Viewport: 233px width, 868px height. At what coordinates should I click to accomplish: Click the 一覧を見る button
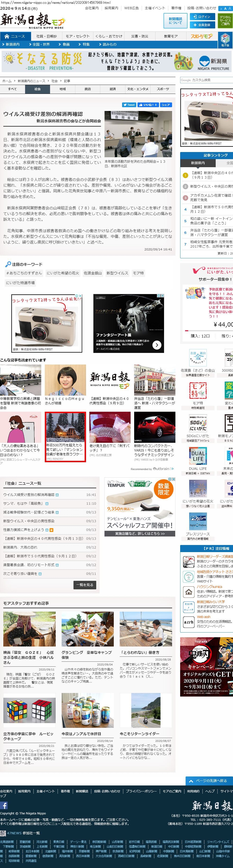coord(85,585)
